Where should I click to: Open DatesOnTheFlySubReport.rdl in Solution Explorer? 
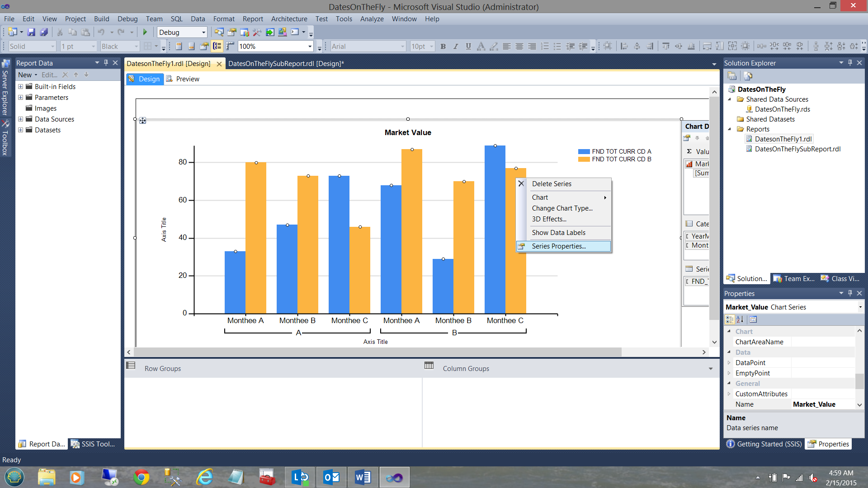pos(797,149)
